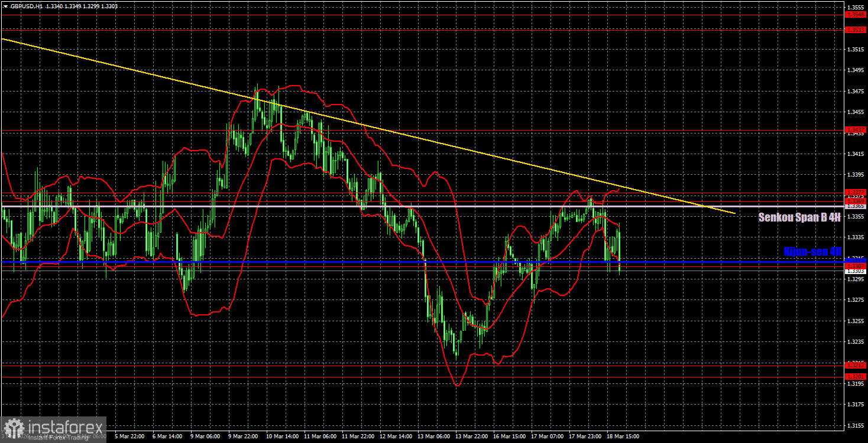Click the 1.3555 price axis label
Image resolution: width=868 pixels, height=443 pixels.
click(856, 7)
